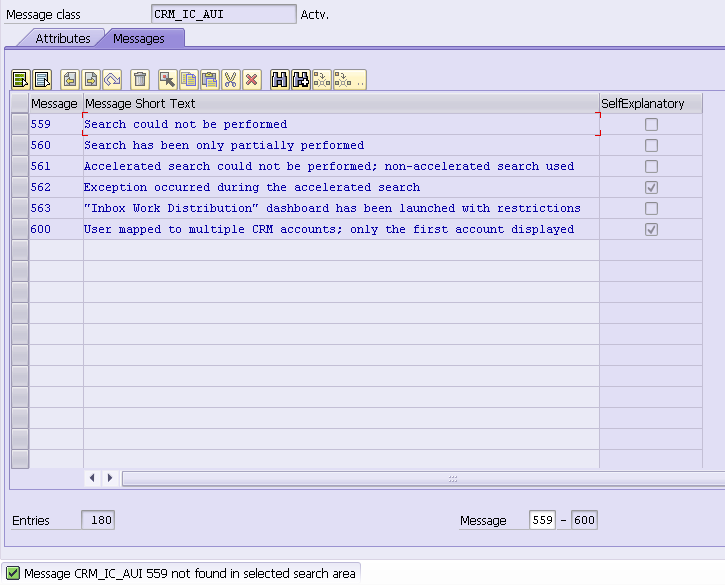Click the scissors Cut icon

[231, 80]
